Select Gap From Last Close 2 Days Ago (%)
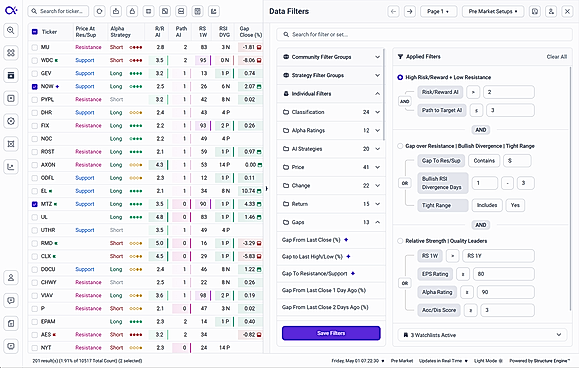Image resolution: width=579 pixels, height=368 pixels. point(325,307)
